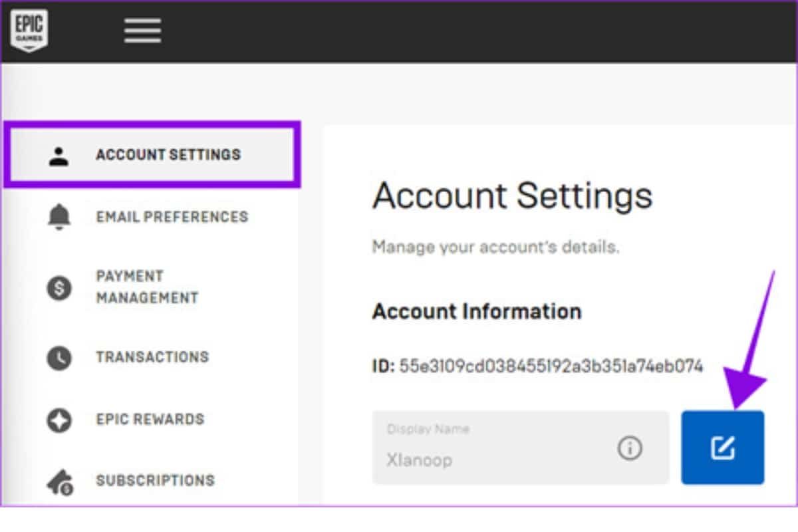Screen dimensions: 798x532
Task: Click the Email Preferences bell icon
Action: (59, 217)
